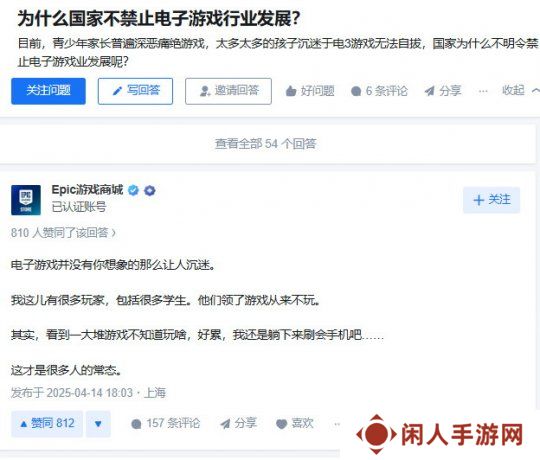Follow the author with + 关注

click(x=491, y=200)
